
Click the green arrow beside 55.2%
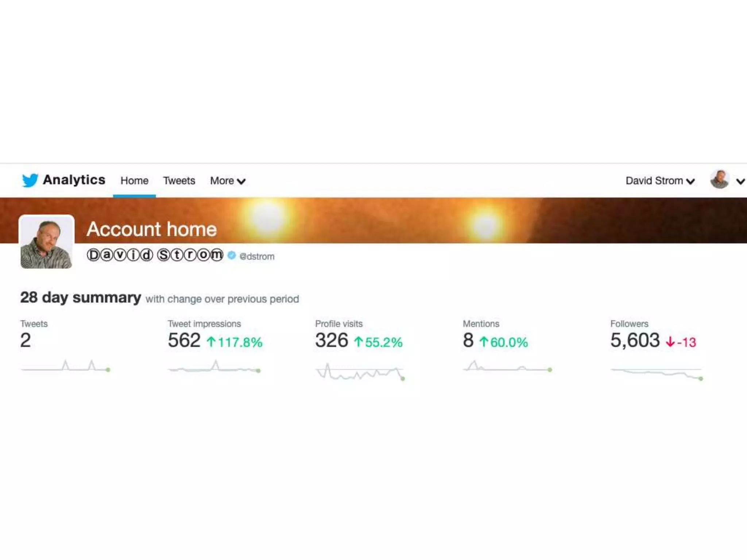point(359,342)
